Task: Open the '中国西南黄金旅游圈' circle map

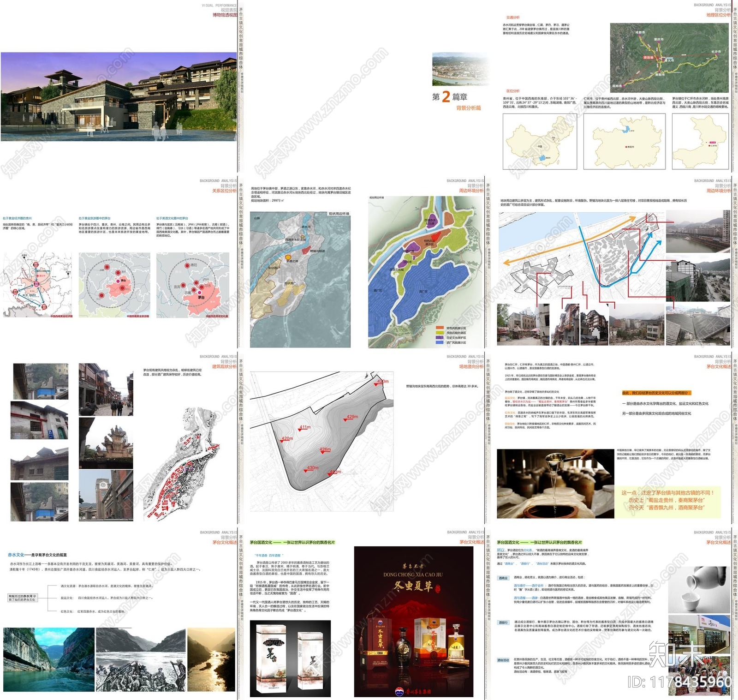Action: [x=115, y=285]
